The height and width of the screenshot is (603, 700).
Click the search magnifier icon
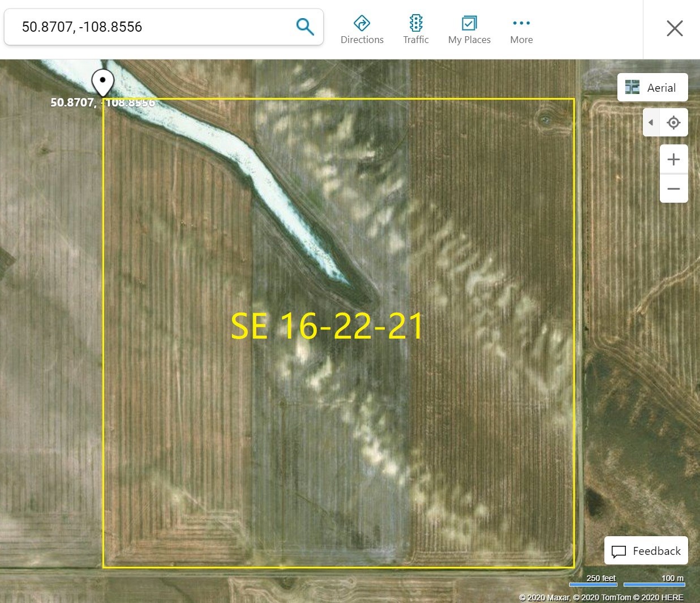point(305,27)
